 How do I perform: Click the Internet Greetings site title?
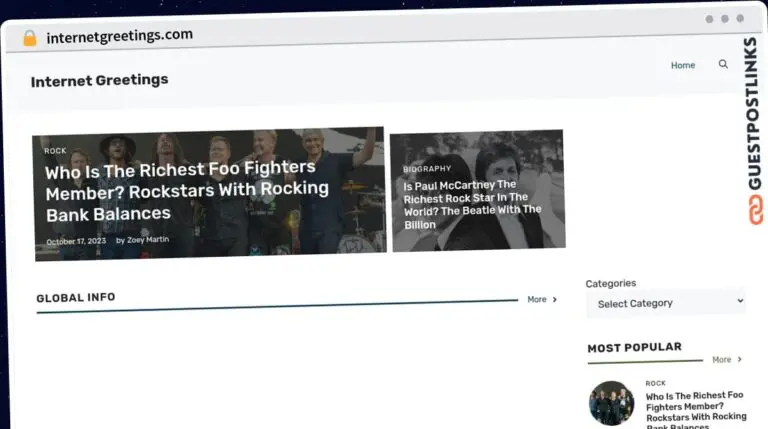[99, 80]
